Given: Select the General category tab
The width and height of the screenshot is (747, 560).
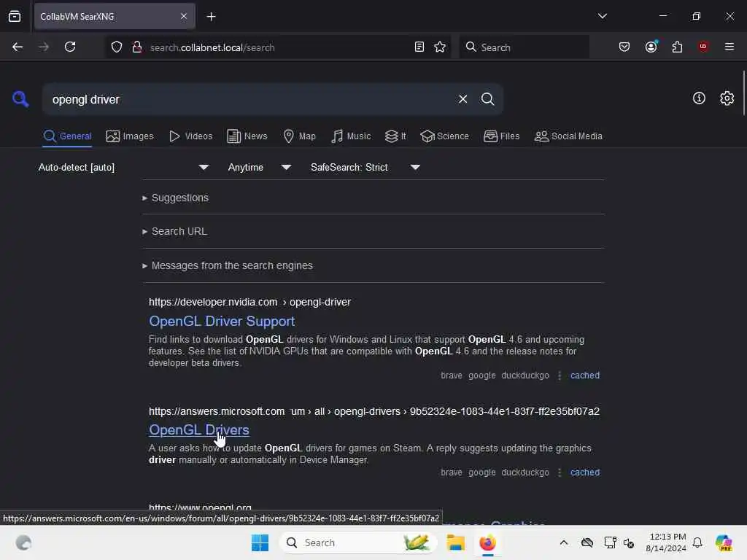Looking at the screenshot, I should point(67,136).
